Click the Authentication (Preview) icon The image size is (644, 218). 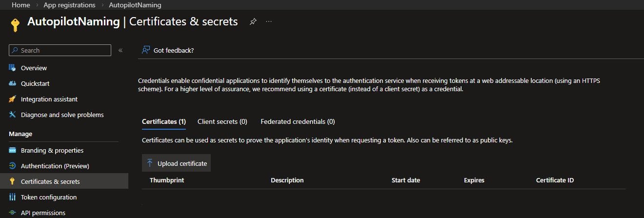tap(13, 166)
